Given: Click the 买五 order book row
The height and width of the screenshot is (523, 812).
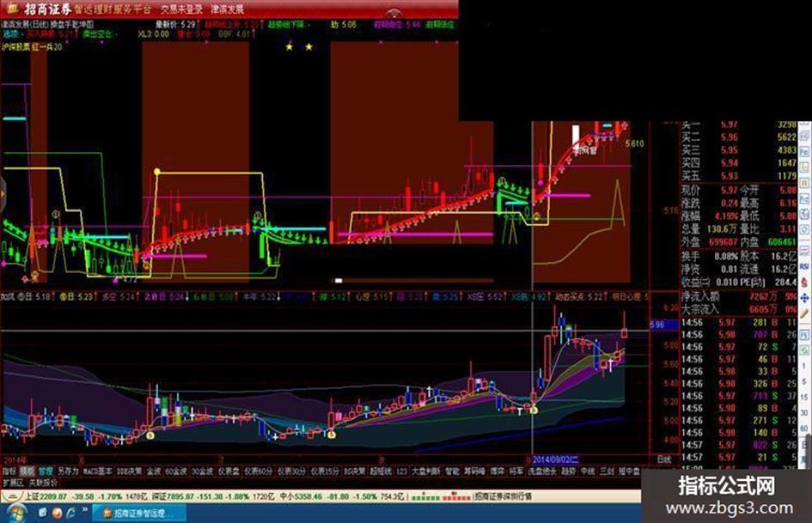Looking at the screenshot, I should [739, 176].
